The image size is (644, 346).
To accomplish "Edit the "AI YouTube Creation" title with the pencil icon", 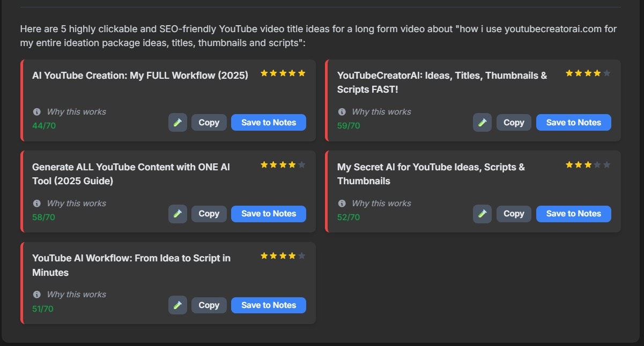I will [x=177, y=122].
